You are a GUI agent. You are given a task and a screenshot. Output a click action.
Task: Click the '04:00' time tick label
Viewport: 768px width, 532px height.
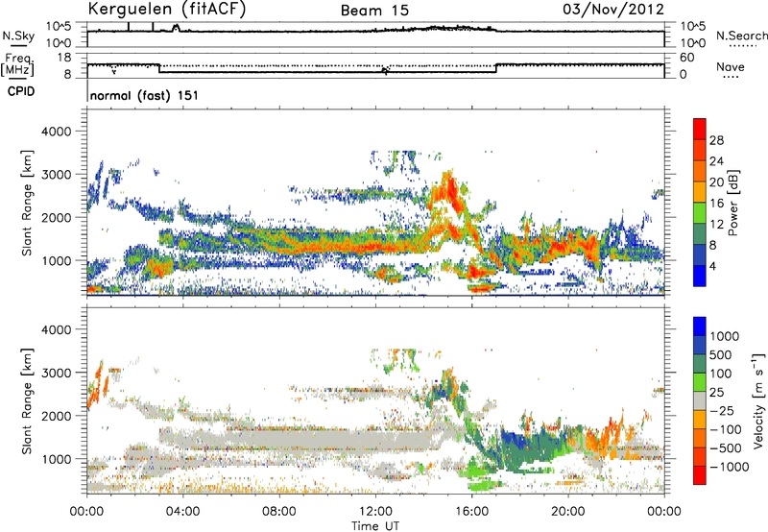182,512
